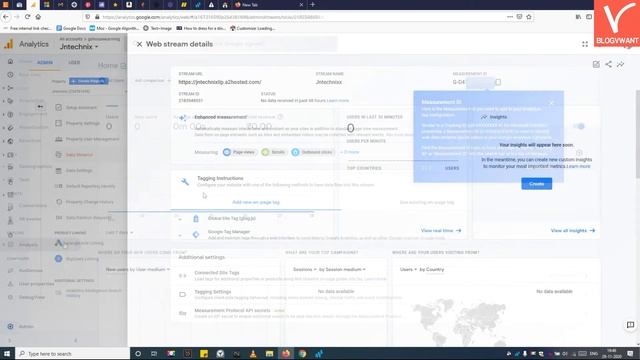The image size is (640, 360).
Task: Click the Windows Start button
Action: pyautogui.click(x=7, y=353)
